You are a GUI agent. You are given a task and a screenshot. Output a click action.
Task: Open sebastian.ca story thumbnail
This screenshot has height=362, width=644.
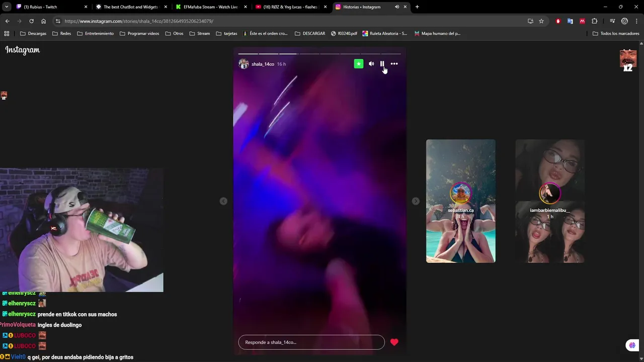tap(460, 201)
